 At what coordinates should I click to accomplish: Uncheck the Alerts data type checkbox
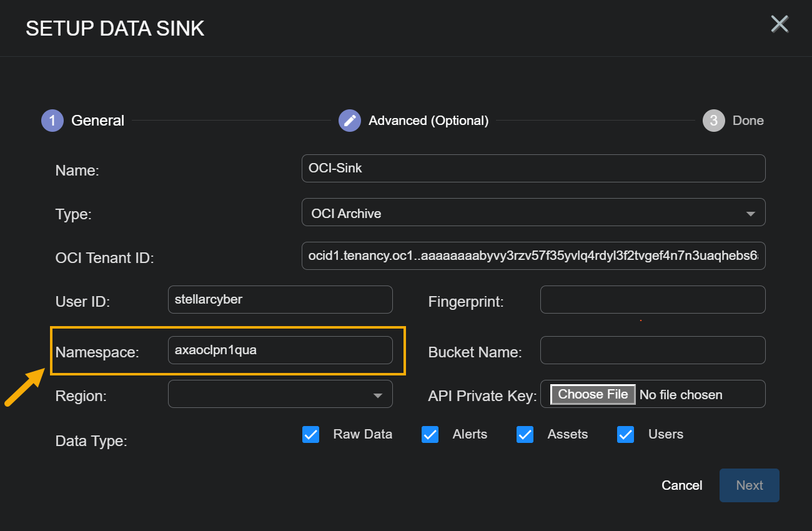point(430,435)
